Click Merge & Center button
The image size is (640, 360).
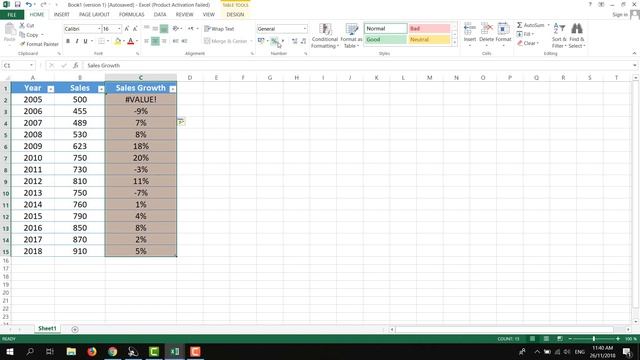point(226,41)
